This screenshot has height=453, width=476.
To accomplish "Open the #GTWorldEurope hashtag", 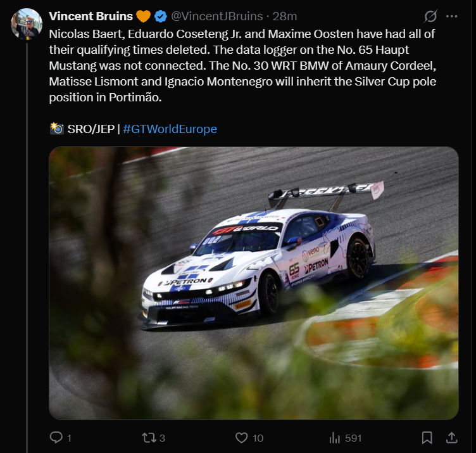I will 170,129.
